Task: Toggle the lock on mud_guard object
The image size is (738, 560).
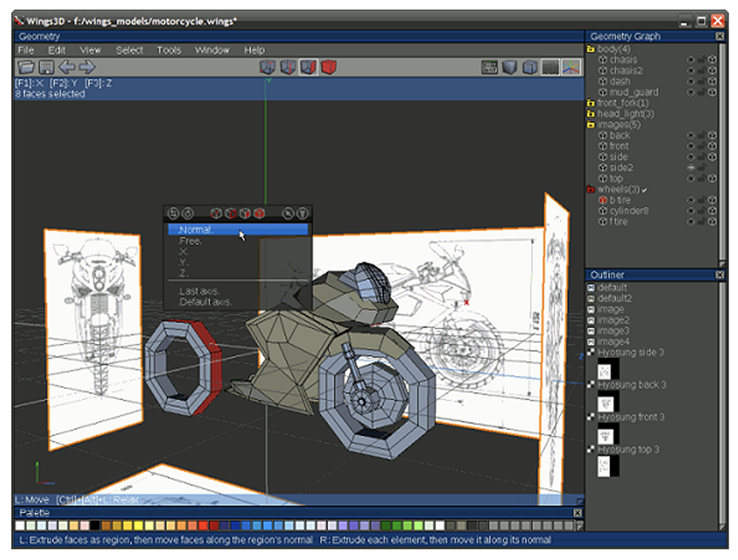Action: click(x=702, y=92)
